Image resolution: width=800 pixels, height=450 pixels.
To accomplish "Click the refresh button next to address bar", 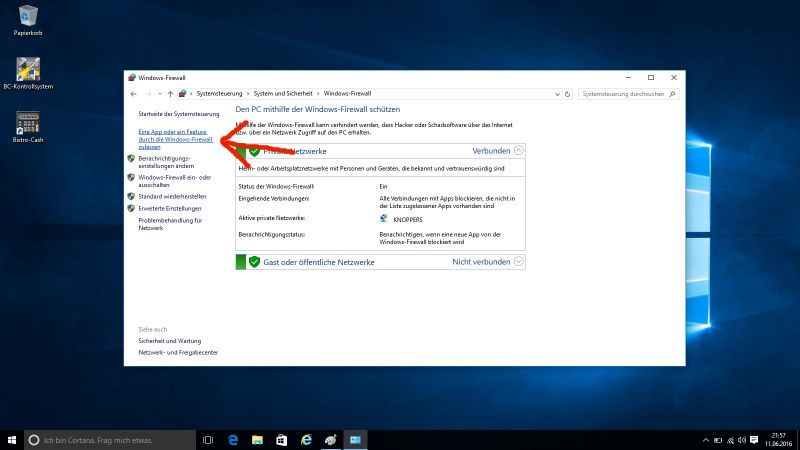I will [x=567, y=94].
